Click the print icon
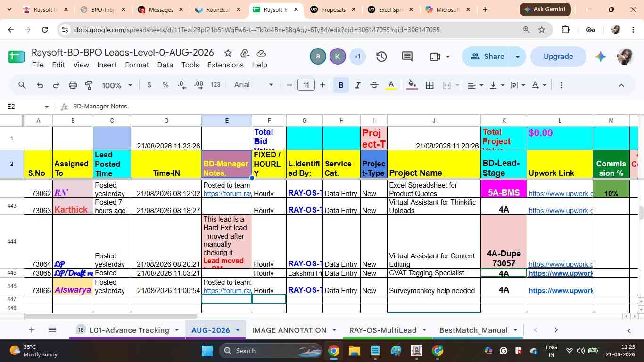Screen dimensions: 644x362 pyautogui.click(x=73, y=85)
